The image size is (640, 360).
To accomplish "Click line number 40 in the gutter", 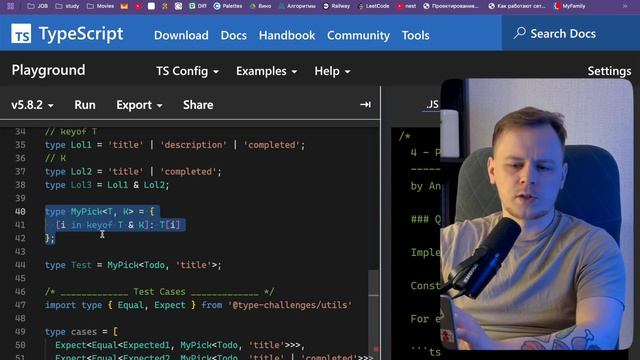I will pos(20,211).
